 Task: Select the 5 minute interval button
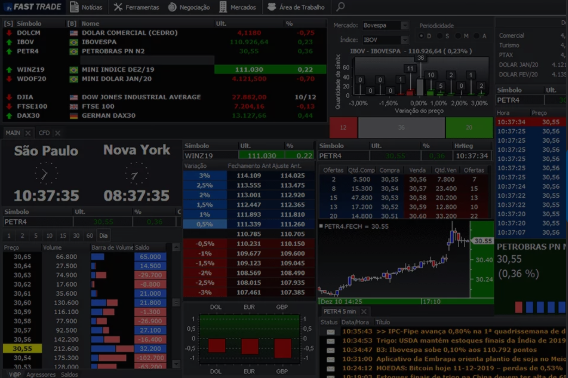(x=36, y=236)
